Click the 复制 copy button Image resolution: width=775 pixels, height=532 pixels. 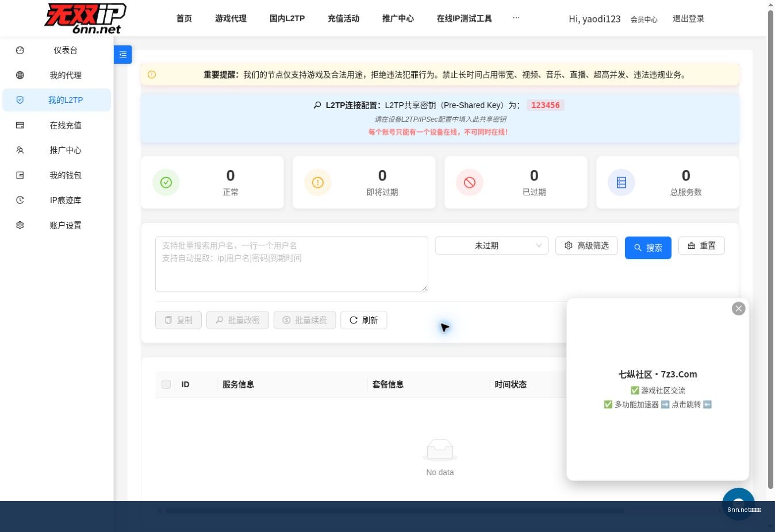click(x=178, y=320)
